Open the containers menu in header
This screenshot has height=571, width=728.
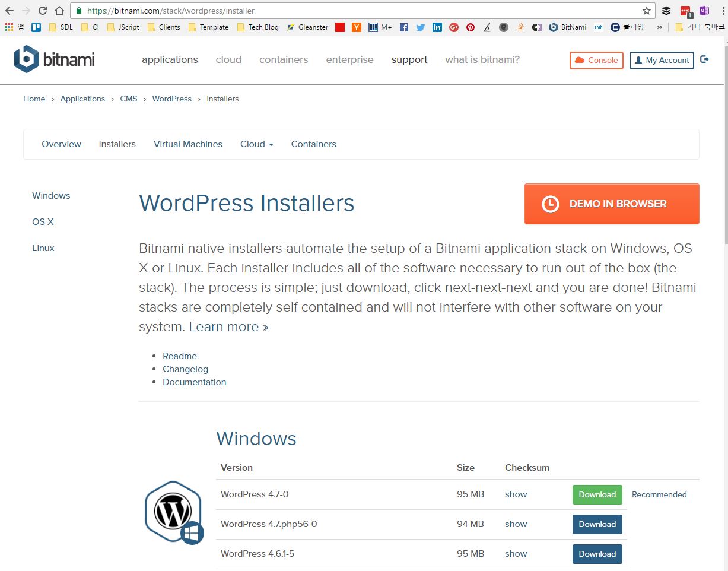(x=284, y=60)
